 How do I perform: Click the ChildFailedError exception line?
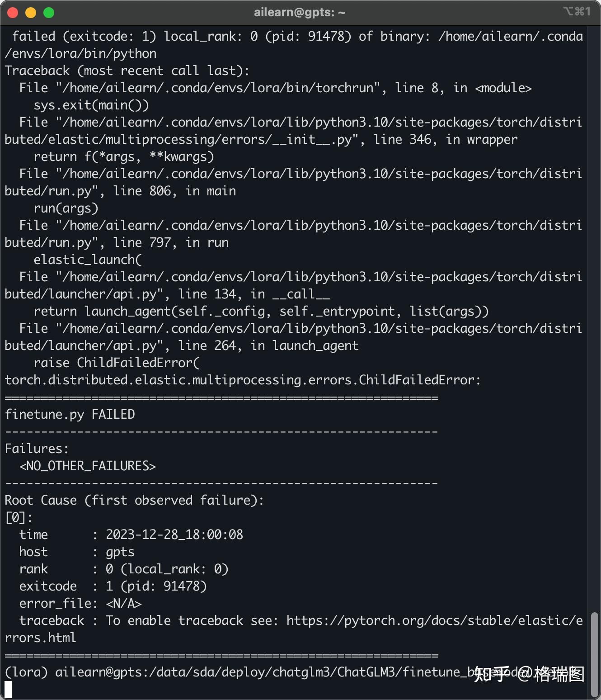click(x=243, y=380)
